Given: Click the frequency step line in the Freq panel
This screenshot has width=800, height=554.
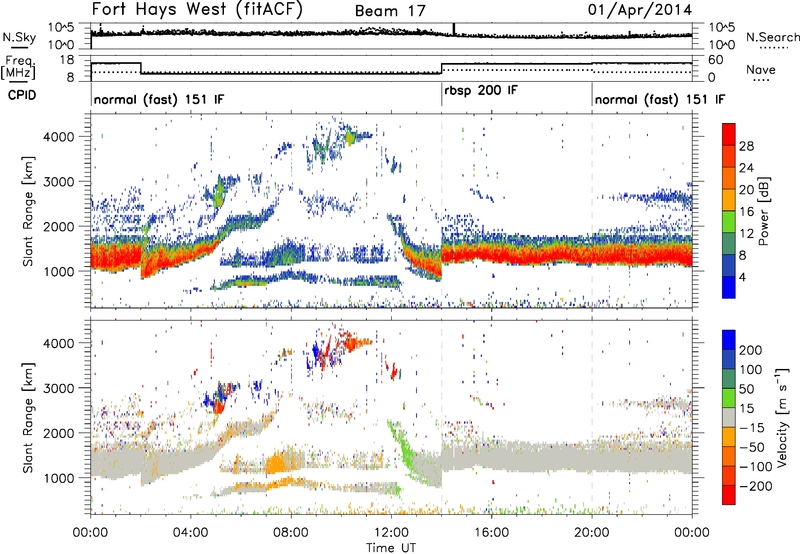Looking at the screenshot, I should (x=291, y=73).
